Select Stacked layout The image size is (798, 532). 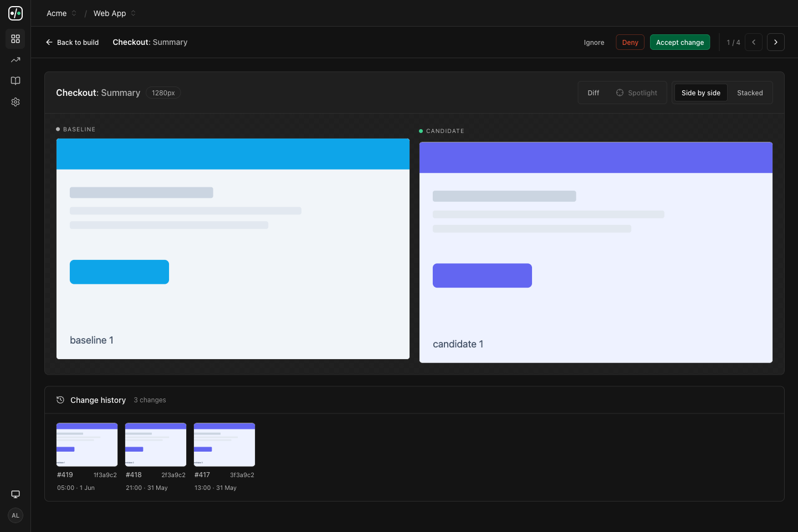[x=750, y=93]
